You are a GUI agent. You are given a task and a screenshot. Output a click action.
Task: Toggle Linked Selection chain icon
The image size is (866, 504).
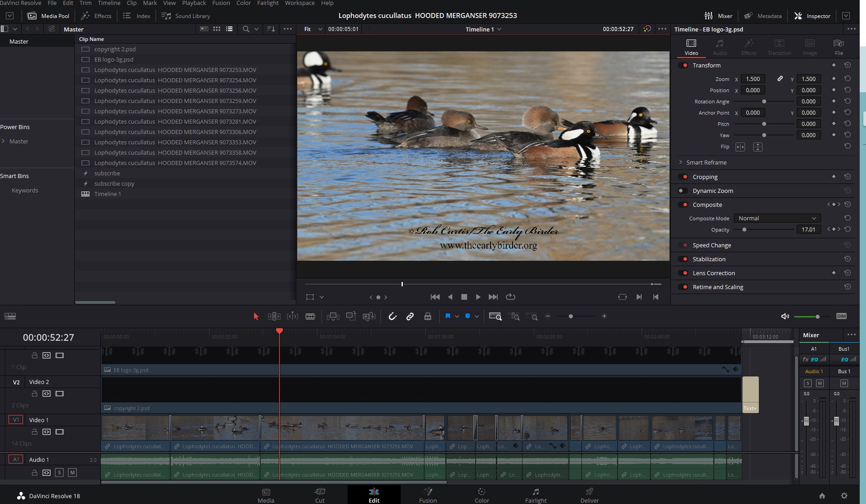(x=410, y=317)
